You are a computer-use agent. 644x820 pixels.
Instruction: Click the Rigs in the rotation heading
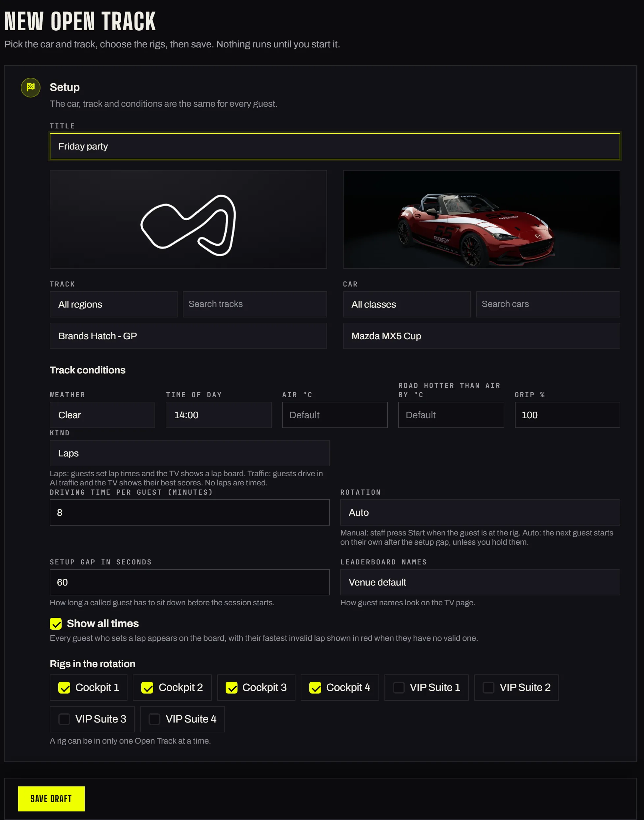tap(92, 664)
